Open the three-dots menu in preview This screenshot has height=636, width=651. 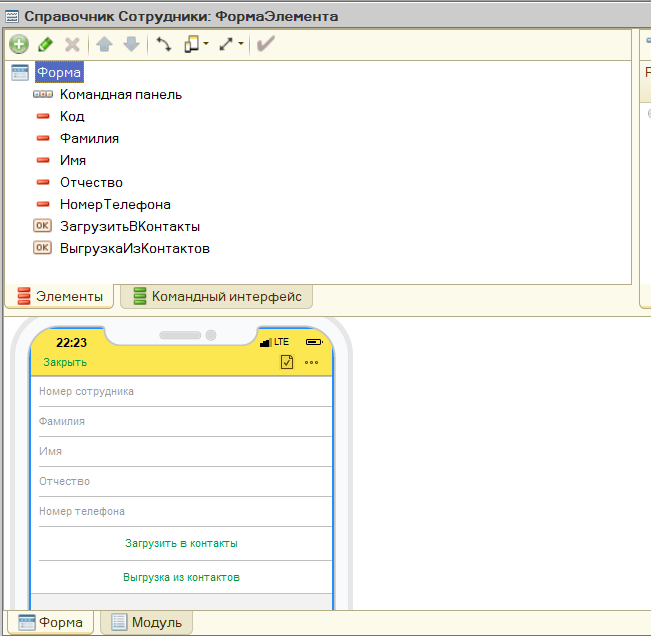[311, 362]
